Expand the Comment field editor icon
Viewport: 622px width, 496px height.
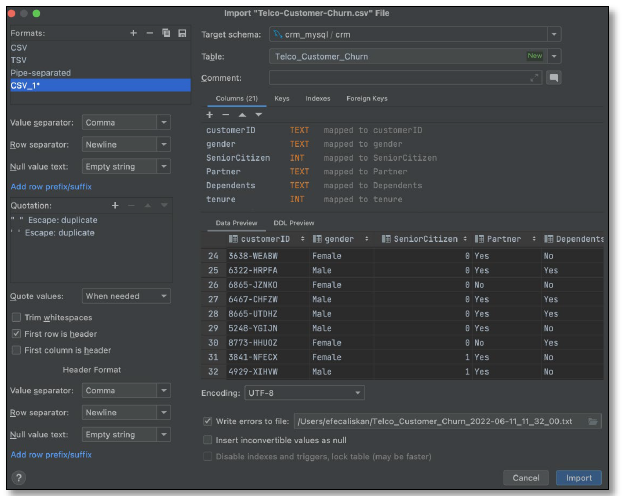(534, 78)
